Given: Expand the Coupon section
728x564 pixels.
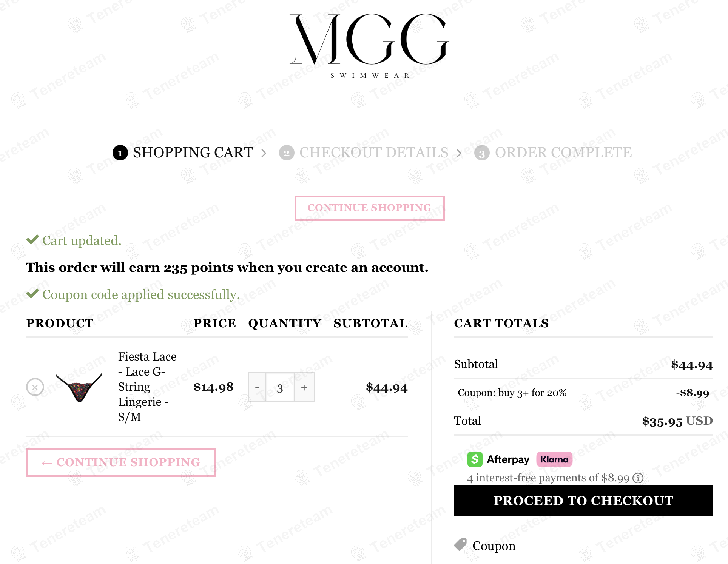Looking at the screenshot, I should [x=494, y=546].
